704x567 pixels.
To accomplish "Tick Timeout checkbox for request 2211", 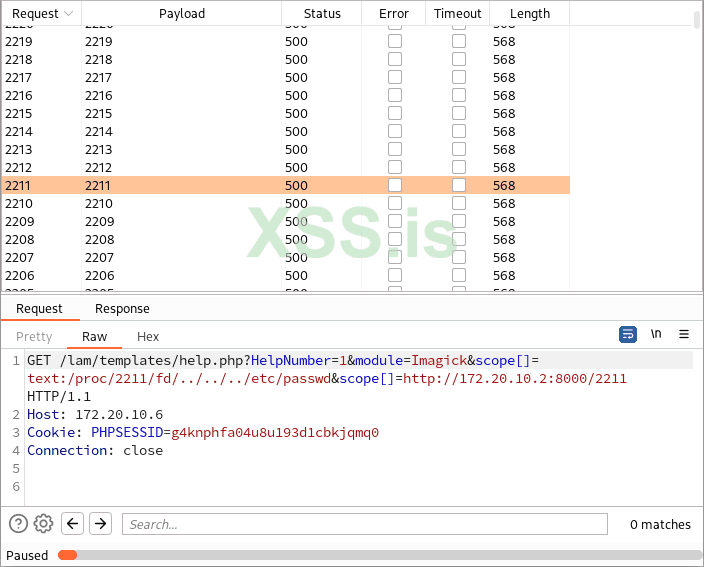I will click(459, 185).
